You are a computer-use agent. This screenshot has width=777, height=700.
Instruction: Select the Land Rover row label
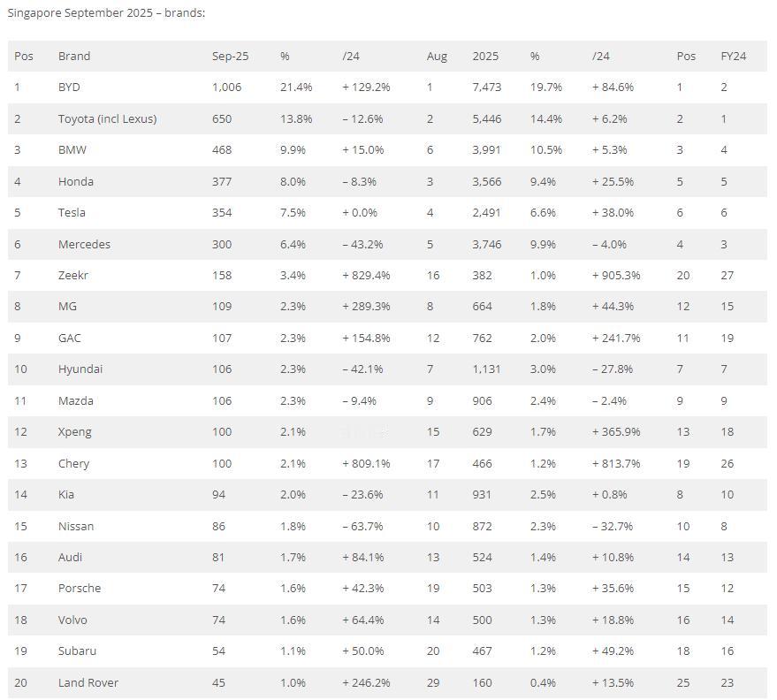pos(88,682)
